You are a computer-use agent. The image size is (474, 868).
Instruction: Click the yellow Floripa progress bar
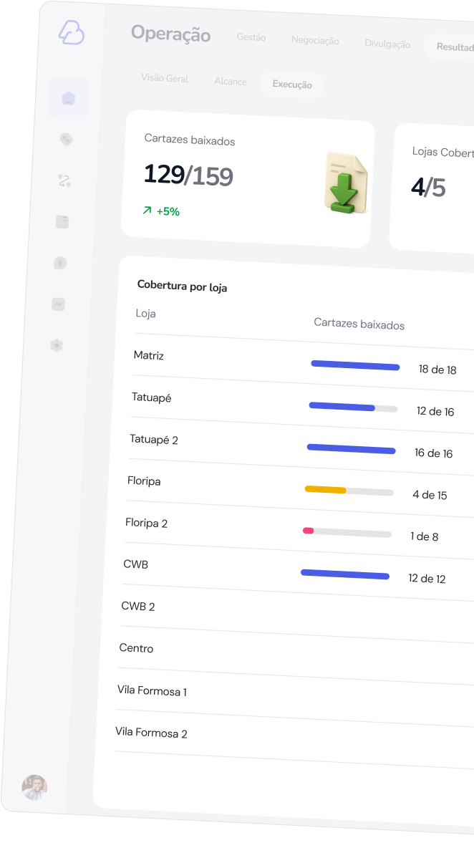[349, 491]
